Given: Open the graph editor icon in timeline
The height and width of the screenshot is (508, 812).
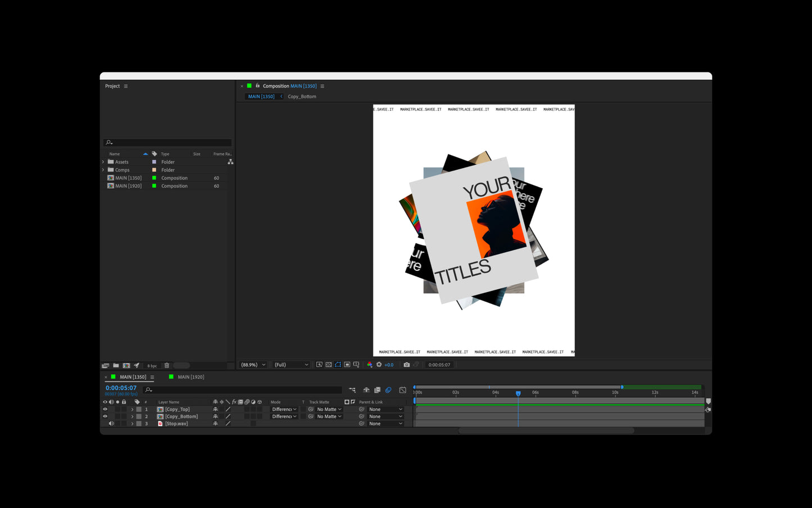Looking at the screenshot, I should click(402, 390).
